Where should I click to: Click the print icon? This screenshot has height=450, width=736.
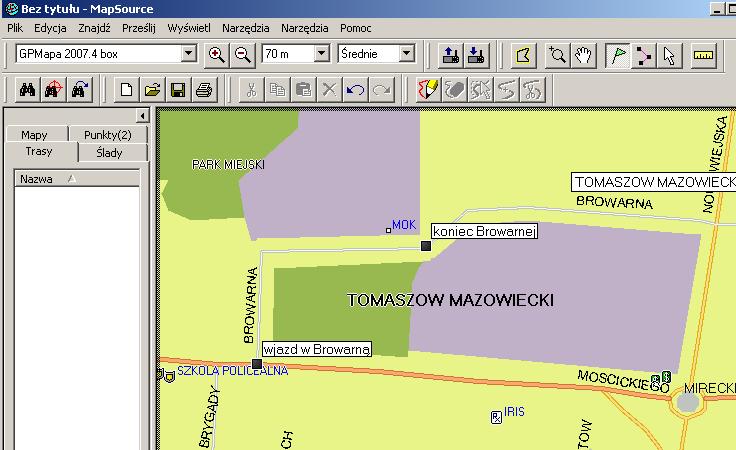click(x=203, y=90)
